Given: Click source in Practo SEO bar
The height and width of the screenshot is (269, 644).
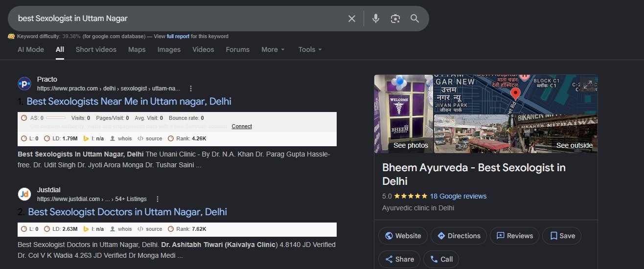Looking at the screenshot, I should [x=150, y=138].
